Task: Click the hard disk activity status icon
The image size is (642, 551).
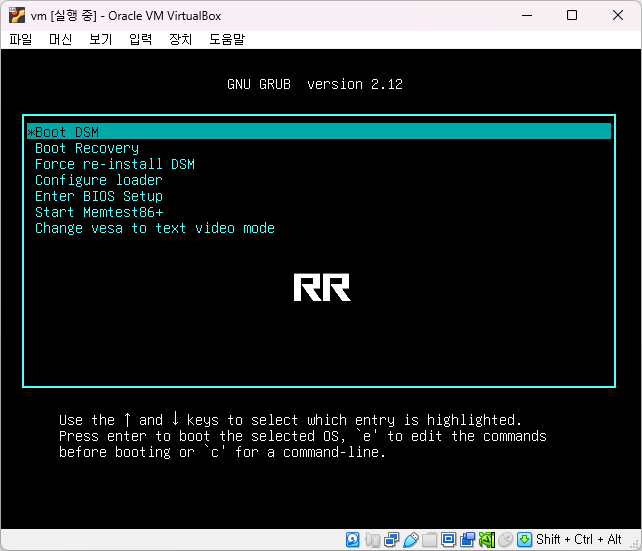Action: pyautogui.click(x=353, y=540)
